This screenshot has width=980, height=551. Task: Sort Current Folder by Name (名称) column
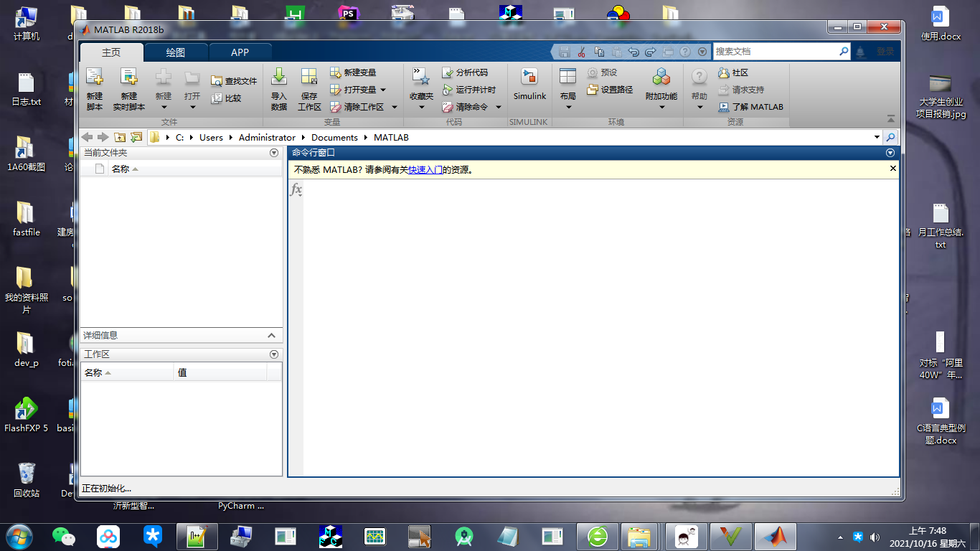(x=195, y=169)
